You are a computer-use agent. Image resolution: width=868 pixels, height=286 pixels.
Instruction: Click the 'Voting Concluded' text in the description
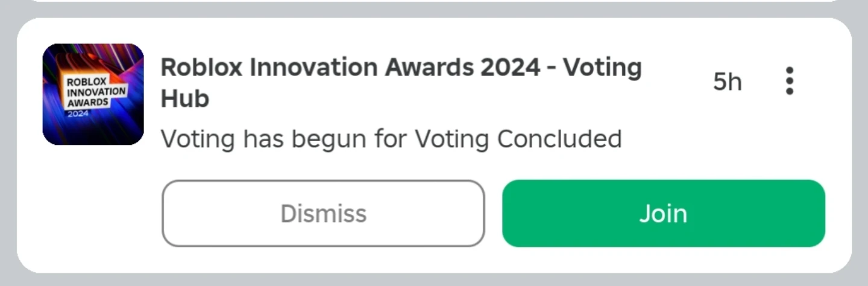(x=518, y=139)
